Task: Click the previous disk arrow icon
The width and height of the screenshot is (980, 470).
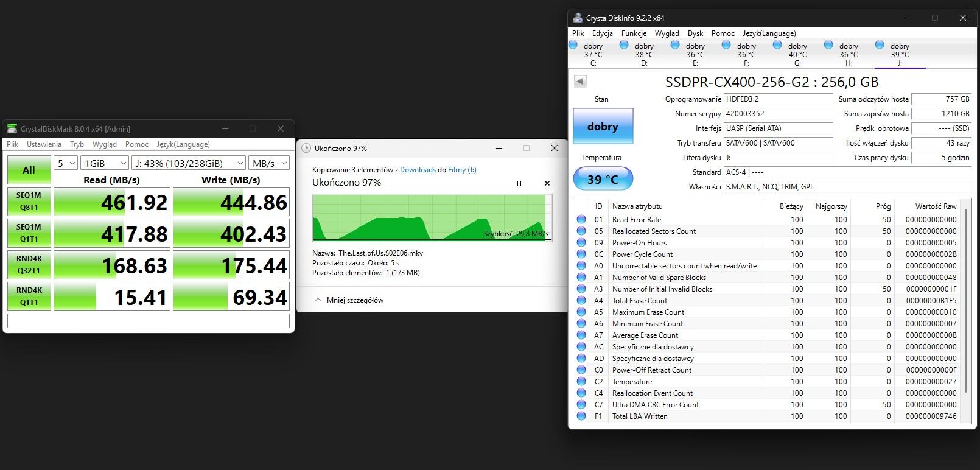Action: coord(580,81)
